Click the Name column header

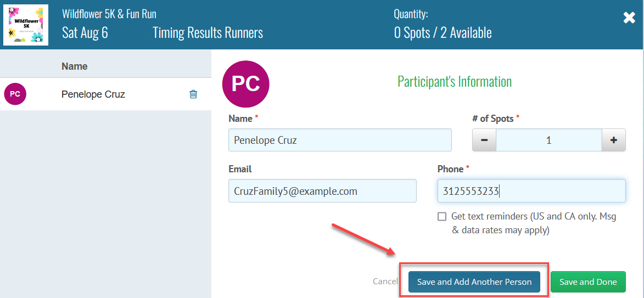tap(75, 66)
